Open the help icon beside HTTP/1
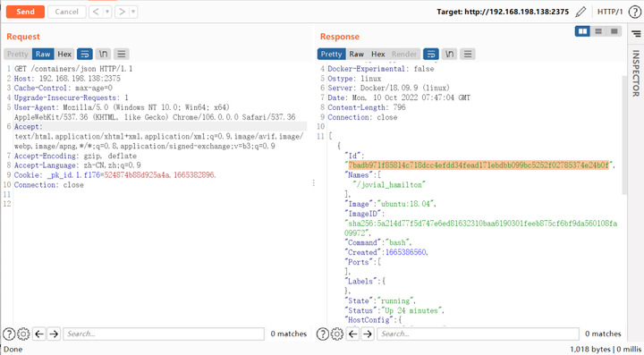 click(634, 12)
